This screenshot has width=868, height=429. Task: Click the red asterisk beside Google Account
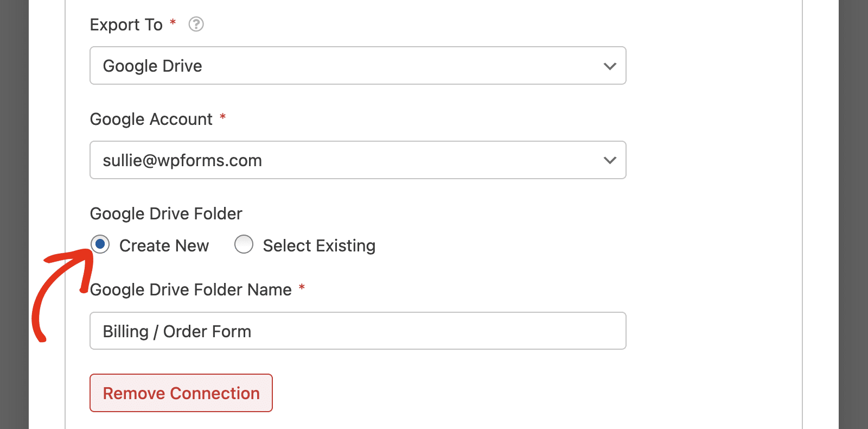[x=222, y=117]
